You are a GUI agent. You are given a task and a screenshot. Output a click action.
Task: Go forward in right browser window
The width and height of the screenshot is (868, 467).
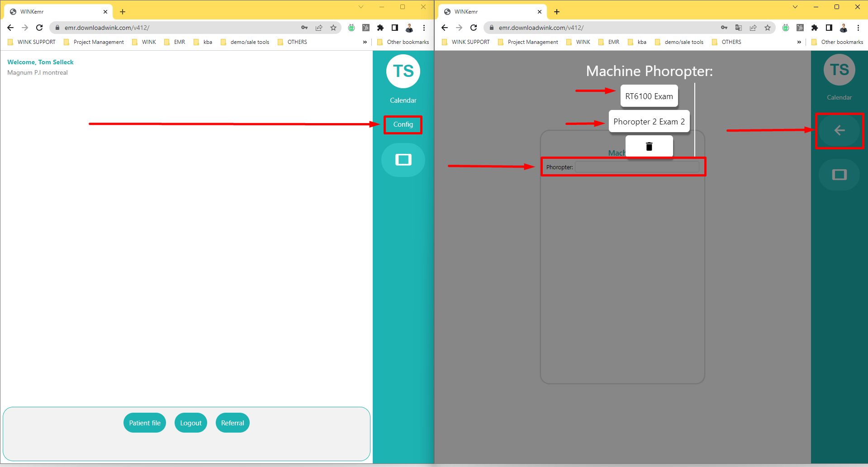459,28
